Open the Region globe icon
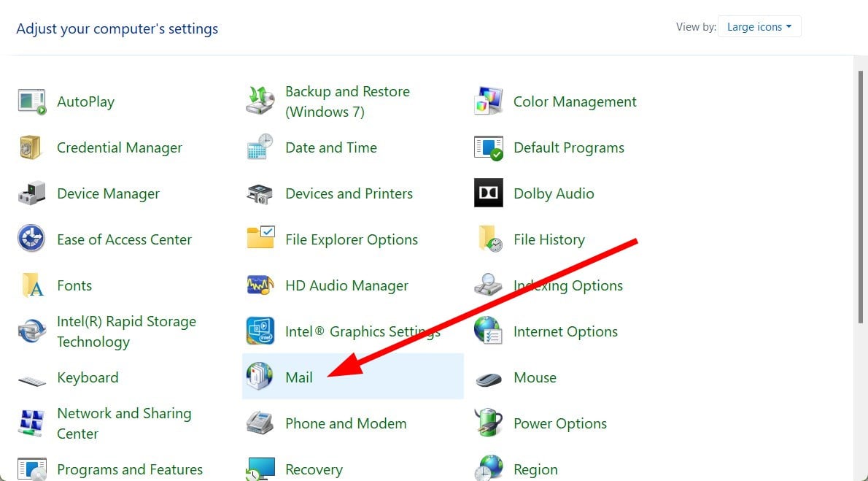The height and width of the screenshot is (481, 868). pyautogui.click(x=488, y=468)
